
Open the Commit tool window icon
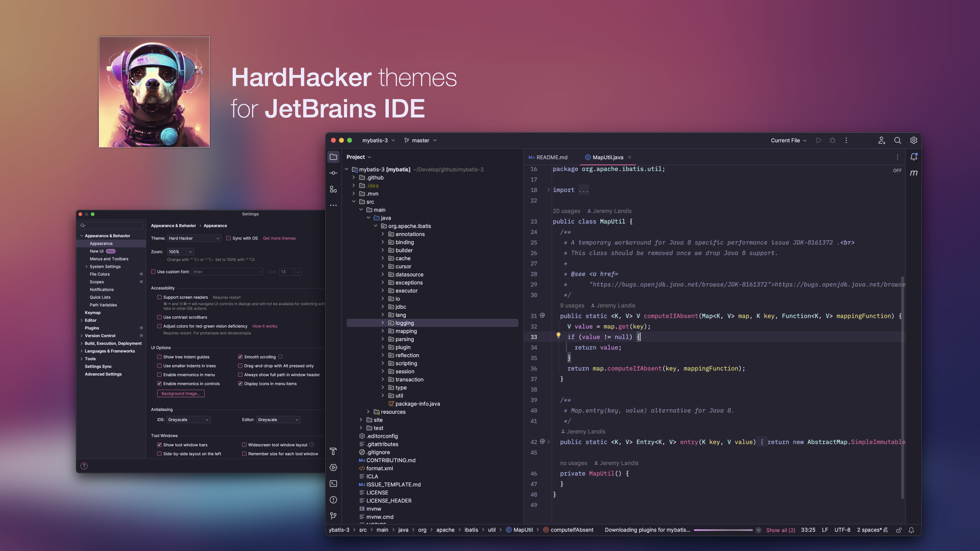(333, 173)
